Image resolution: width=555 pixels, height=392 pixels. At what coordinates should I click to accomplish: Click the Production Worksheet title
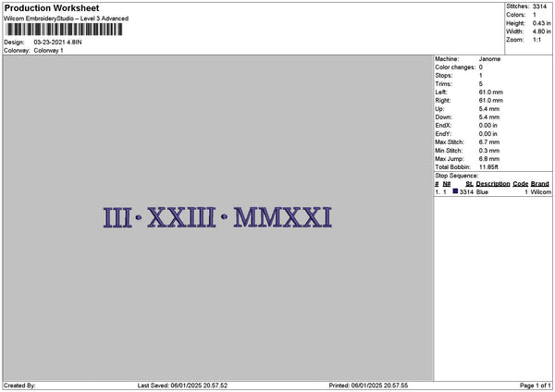[x=52, y=8]
